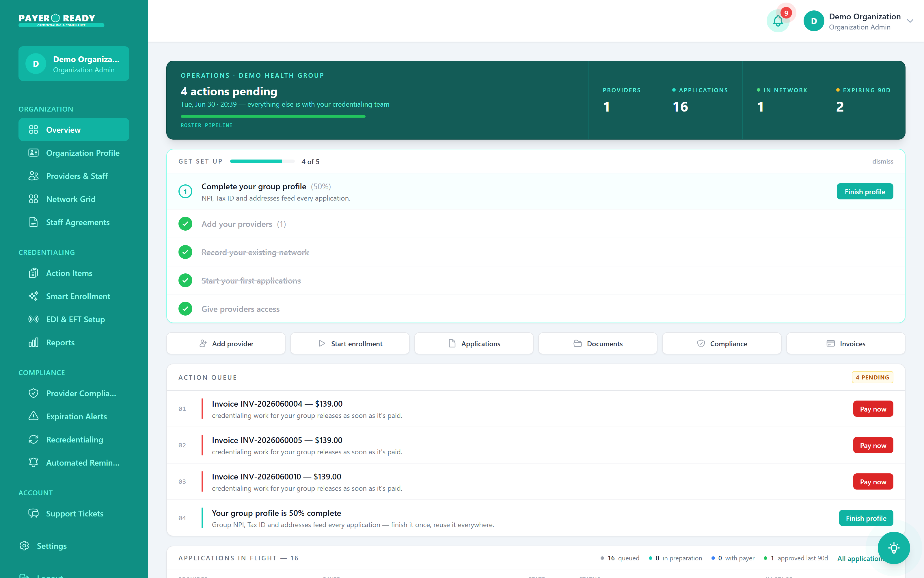Click green checkmark beside Record your existing network
This screenshot has height=578, width=924.
tap(185, 252)
